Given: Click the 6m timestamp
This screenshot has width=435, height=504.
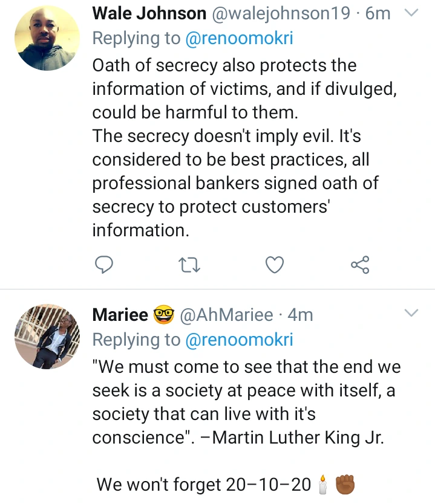Looking at the screenshot, I should (379, 13).
